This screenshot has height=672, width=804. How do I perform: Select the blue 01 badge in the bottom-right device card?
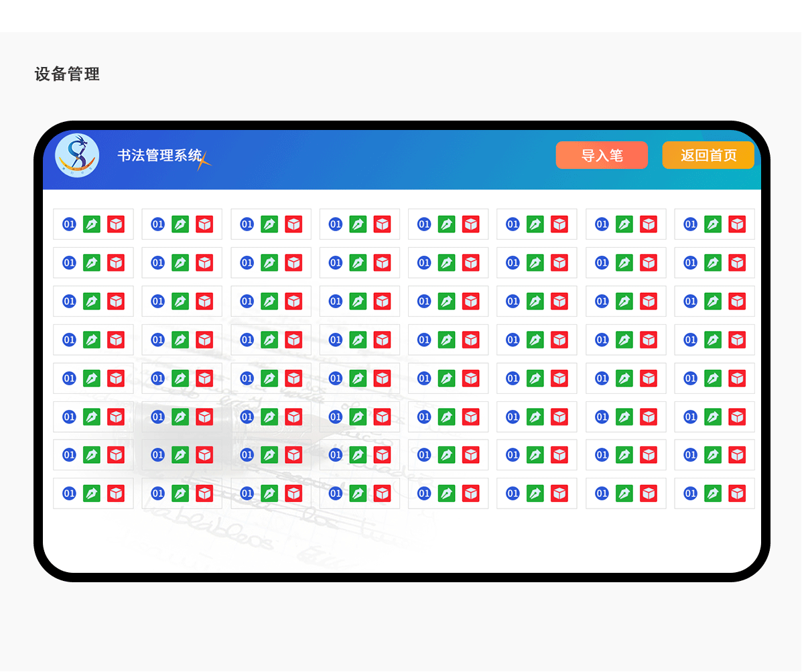click(x=690, y=494)
